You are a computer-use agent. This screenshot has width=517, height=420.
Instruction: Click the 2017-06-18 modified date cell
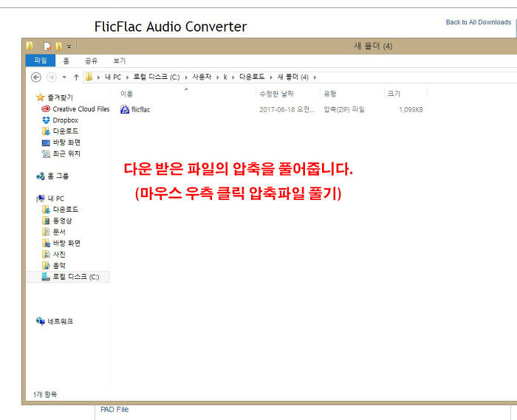pyautogui.click(x=287, y=110)
